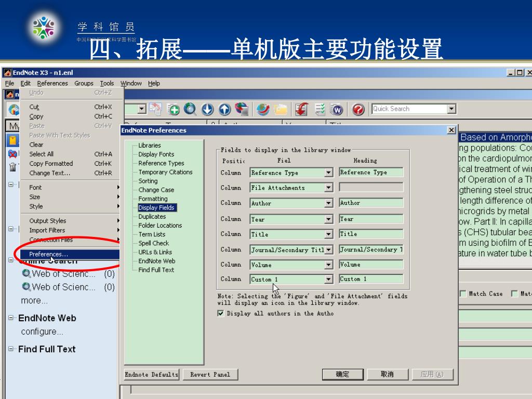Click the Export up-arrow toolbar icon
Viewport: 532px width, 399px height.
pyautogui.click(x=224, y=109)
